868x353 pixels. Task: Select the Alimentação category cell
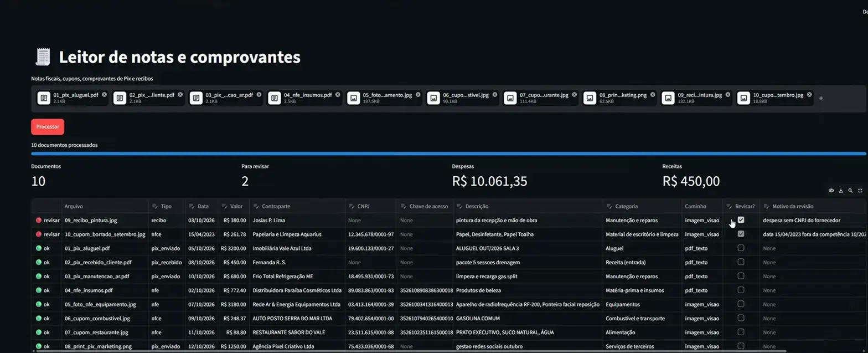coord(642,332)
